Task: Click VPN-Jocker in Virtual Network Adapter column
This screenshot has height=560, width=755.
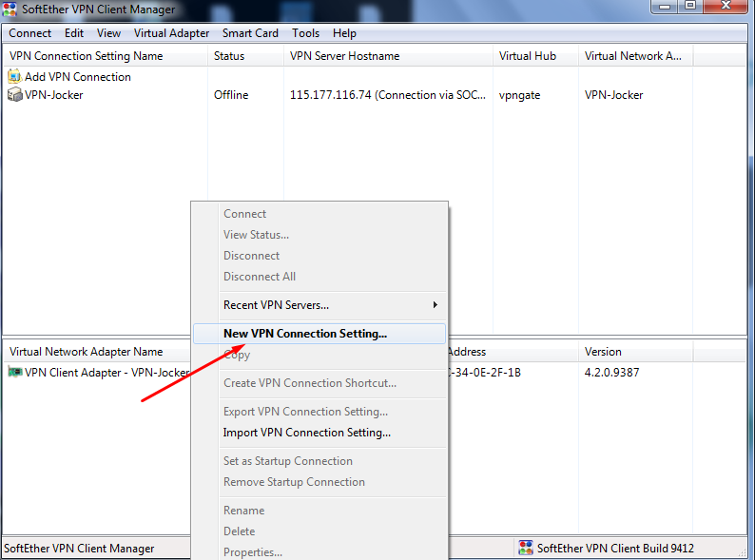Action: (x=614, y=95)
